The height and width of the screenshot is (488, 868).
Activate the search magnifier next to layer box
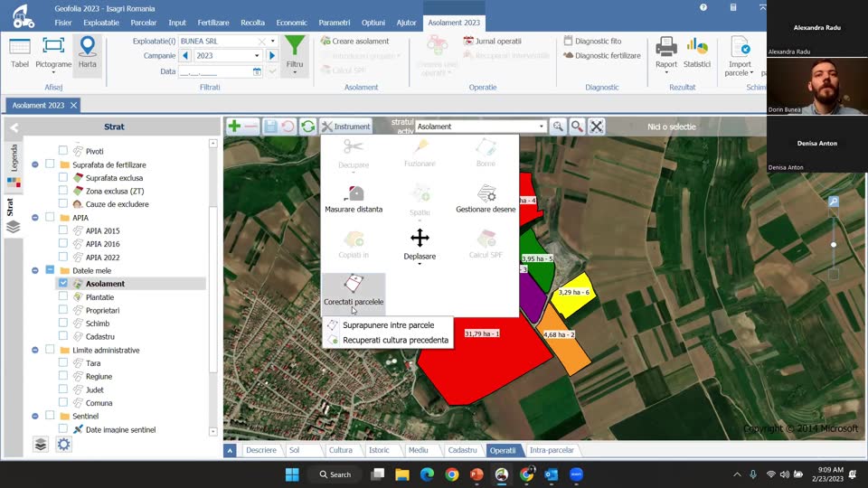pyautogui.click(x=577, y=127)
